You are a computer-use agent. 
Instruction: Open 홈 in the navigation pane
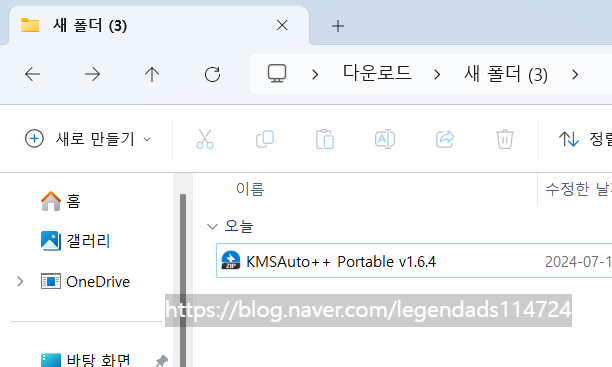73,201
